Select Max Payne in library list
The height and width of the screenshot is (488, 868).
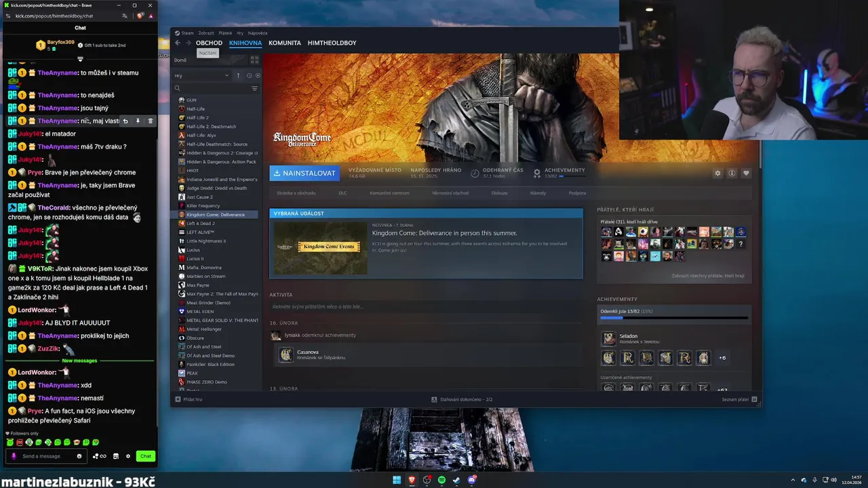tap(199, 285)
